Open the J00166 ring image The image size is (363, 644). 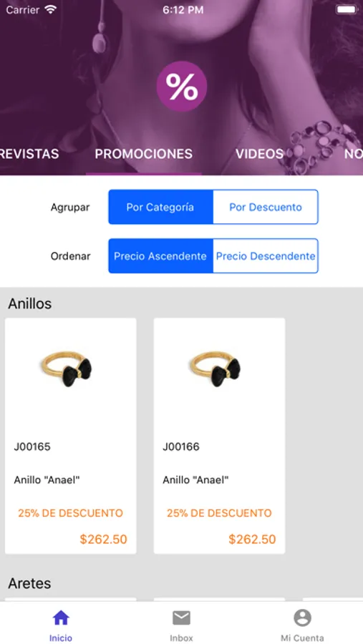point(215,368)
